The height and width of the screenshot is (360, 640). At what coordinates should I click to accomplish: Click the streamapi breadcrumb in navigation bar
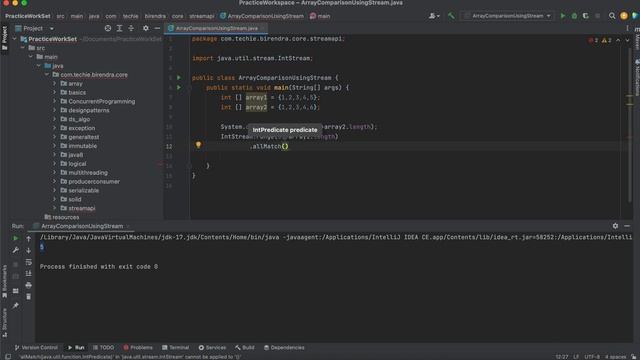[201, 16]
